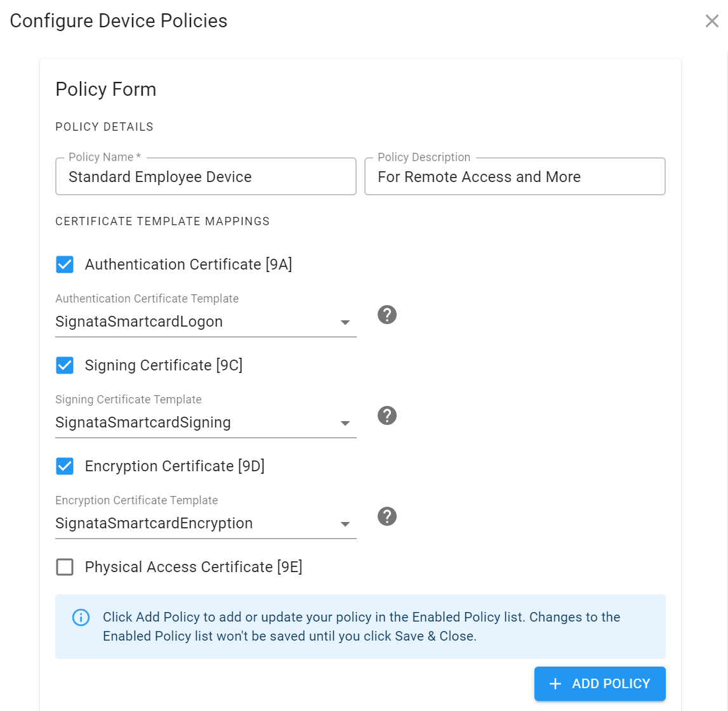Disable Encryption Certificate [9D] checkbox

click(65, 466)
